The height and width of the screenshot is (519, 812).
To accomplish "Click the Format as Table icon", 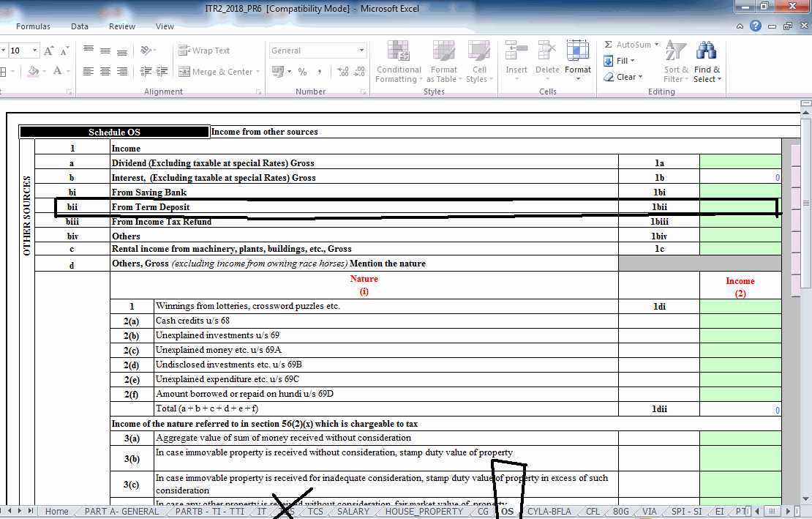I will (443, 59).
